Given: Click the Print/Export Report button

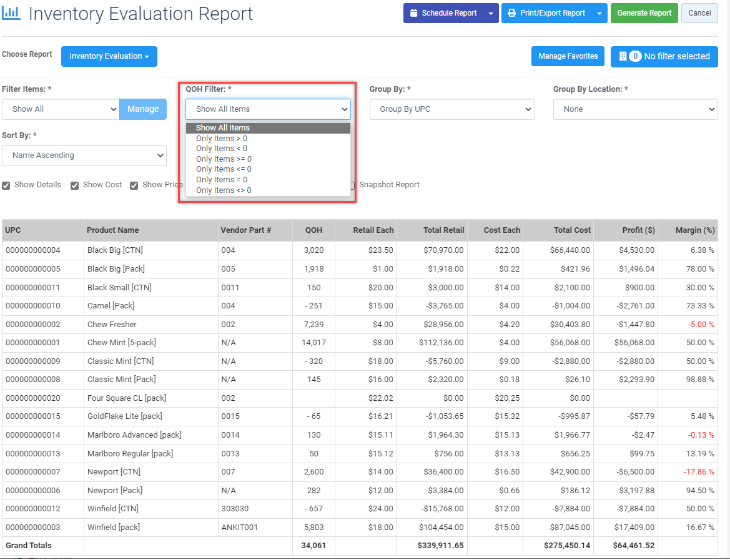Looking at the screenshot, I should click(x=547, y=13).
